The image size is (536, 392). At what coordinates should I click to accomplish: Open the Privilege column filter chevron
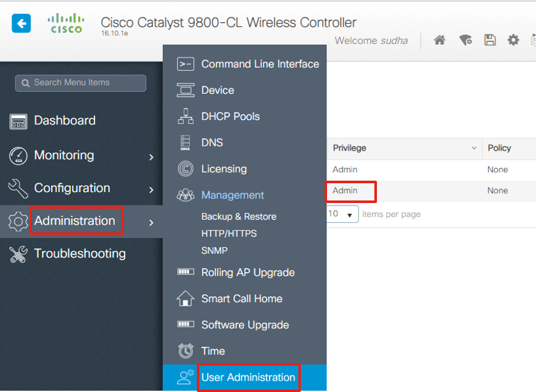(x=474, y=148)
